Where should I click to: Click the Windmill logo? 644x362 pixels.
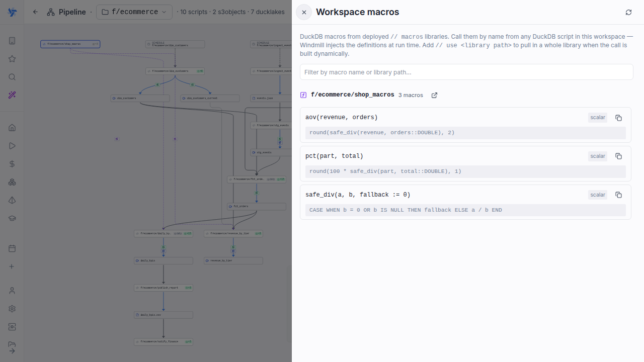[13, 13]
